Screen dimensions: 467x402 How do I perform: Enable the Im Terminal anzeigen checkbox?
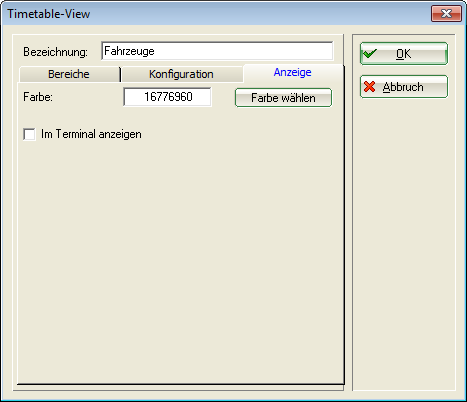(x=29, y=134)
